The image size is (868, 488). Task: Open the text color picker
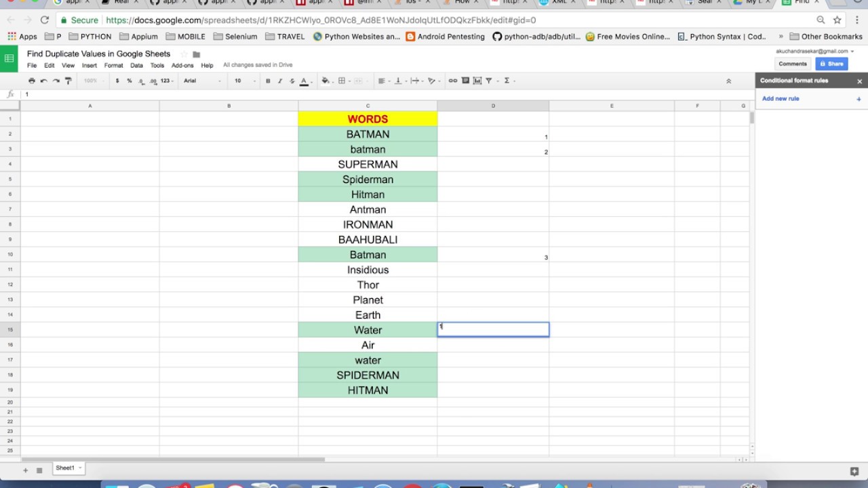304,81
